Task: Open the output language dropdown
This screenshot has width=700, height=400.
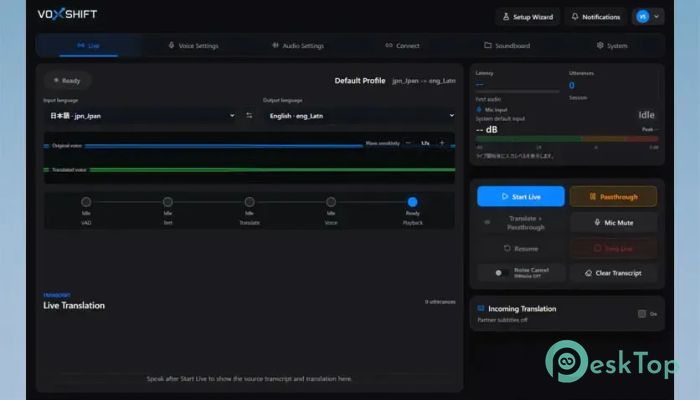Action: 360,116
